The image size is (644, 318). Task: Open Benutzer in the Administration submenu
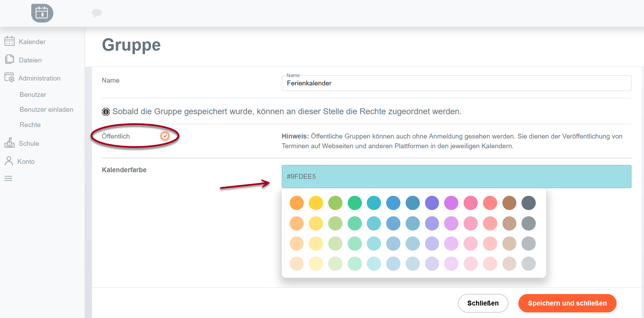pos(33,94)
